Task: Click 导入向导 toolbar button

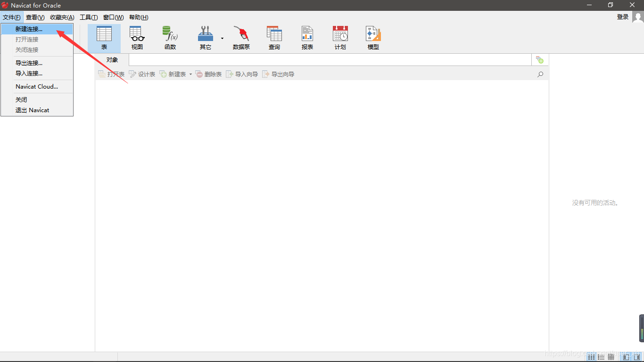Action: tap(242, 74)
